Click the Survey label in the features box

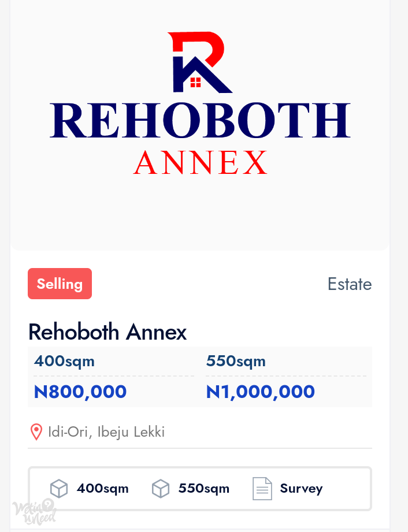pyautogui.click(x=302, y=489)
